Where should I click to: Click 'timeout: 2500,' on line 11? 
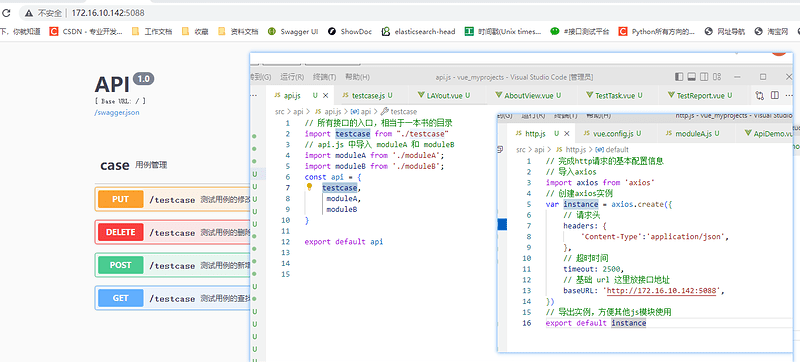[x=593, y=269]
